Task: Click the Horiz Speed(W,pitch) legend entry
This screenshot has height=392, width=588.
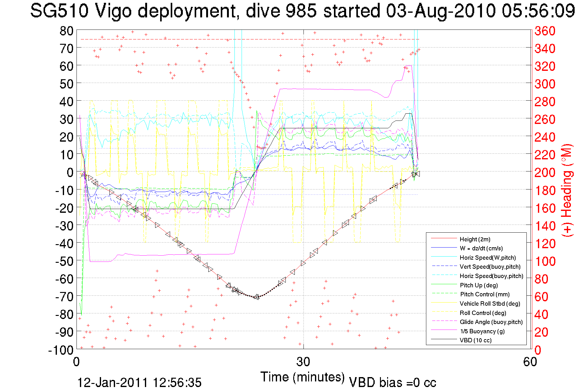Action: (488, 258)
